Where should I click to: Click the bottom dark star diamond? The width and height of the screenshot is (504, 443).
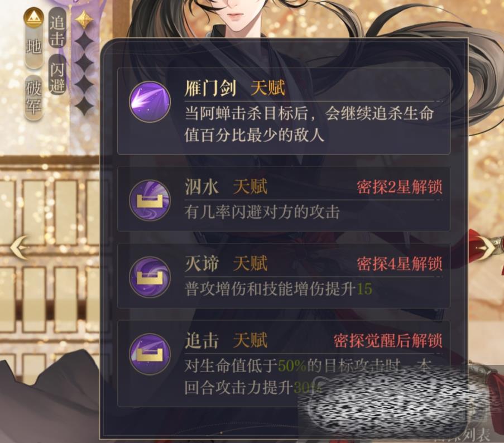84,105
